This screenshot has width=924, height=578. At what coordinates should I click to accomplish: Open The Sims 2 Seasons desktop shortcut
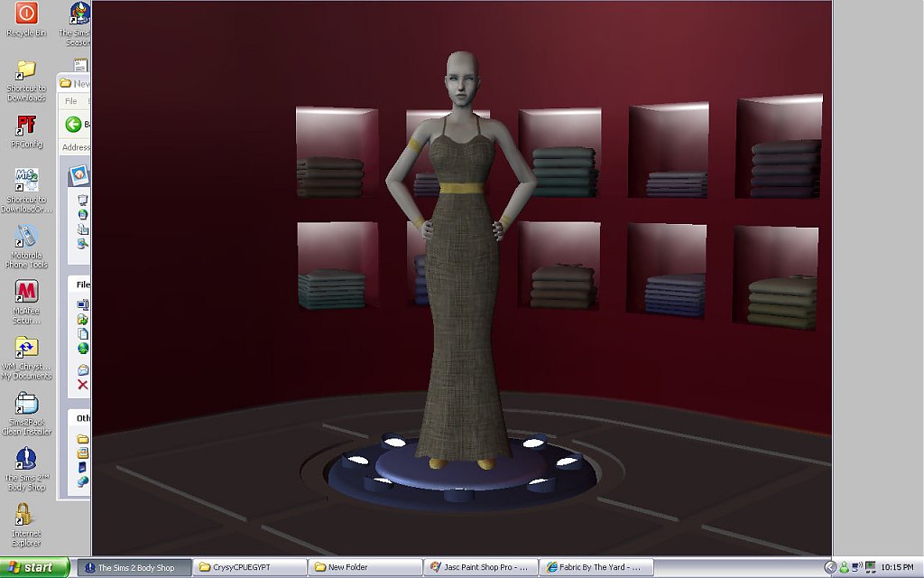point(79,14)
